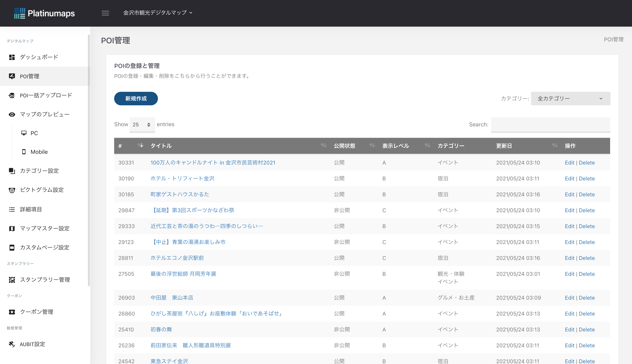Open ピクトグラム設定 via the panda icon
Screen dimensions: 632x364
[12, 190]
